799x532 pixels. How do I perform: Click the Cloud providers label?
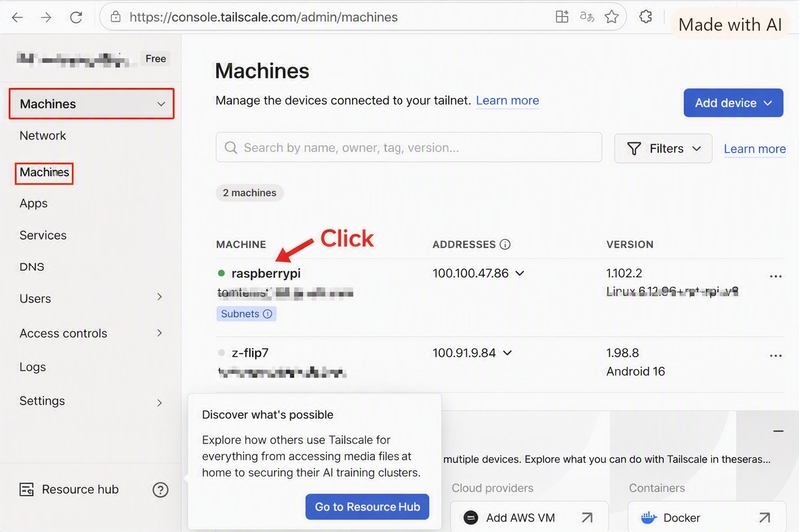click(492, 488)
